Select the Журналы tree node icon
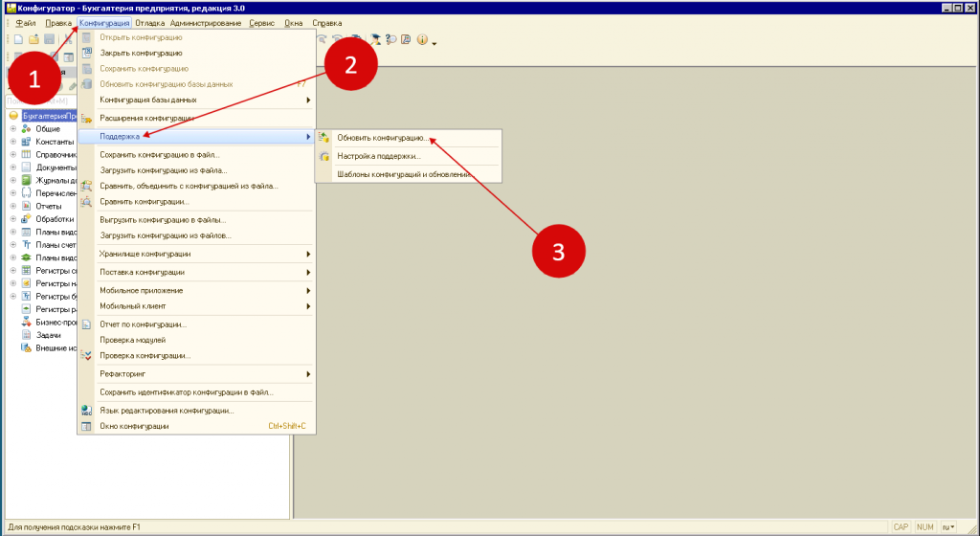 [x=26, y=180]
